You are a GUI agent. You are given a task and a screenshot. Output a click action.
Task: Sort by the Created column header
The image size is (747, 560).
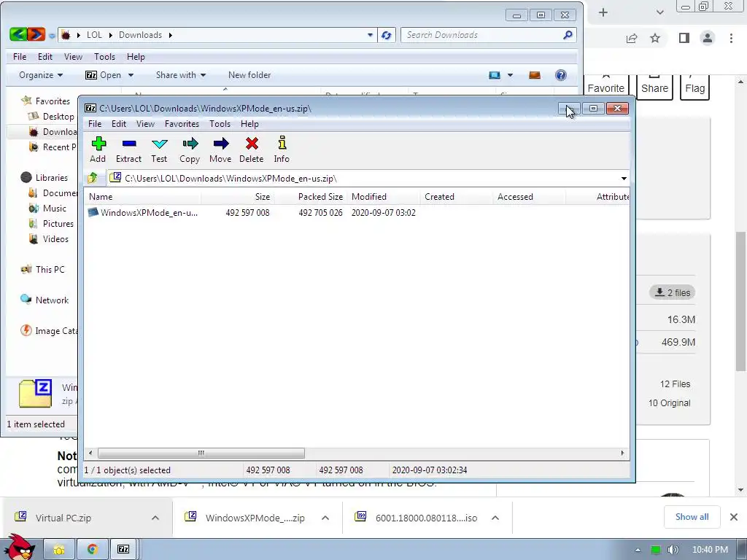coord(457,197)
